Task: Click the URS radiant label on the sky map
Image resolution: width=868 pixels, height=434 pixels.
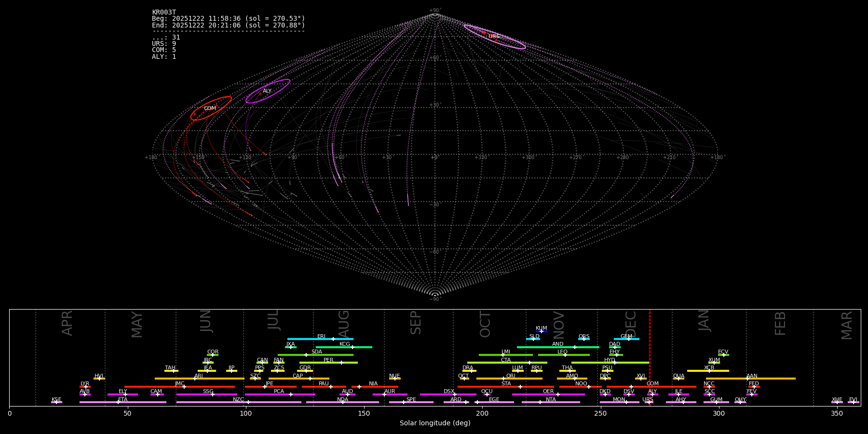Action: [494, 37]
